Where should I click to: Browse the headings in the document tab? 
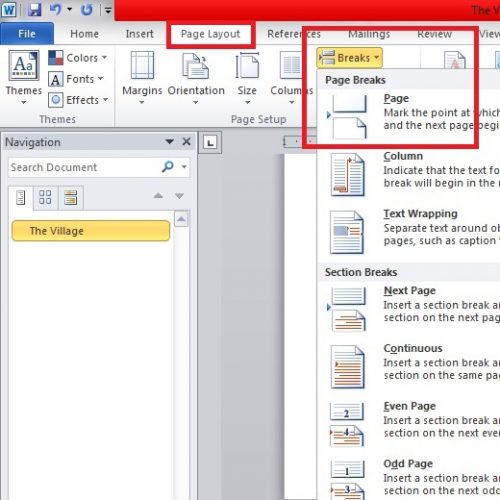[x=21, y=197]
